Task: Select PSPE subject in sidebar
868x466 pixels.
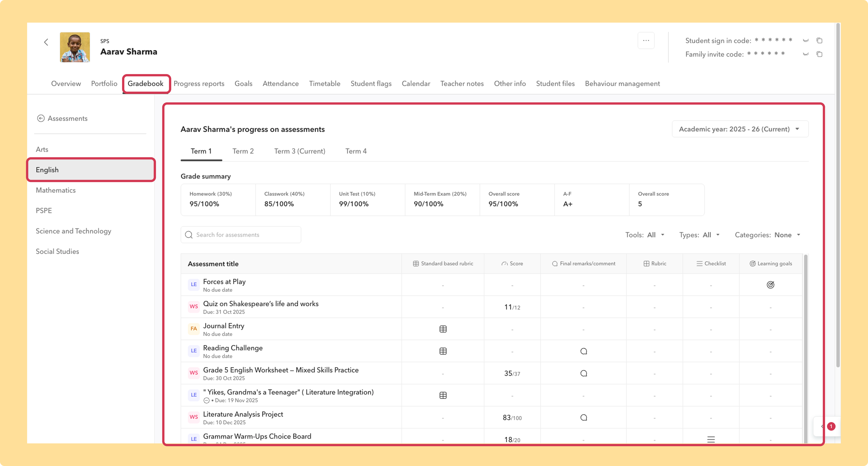Action: tap(44, 211)
